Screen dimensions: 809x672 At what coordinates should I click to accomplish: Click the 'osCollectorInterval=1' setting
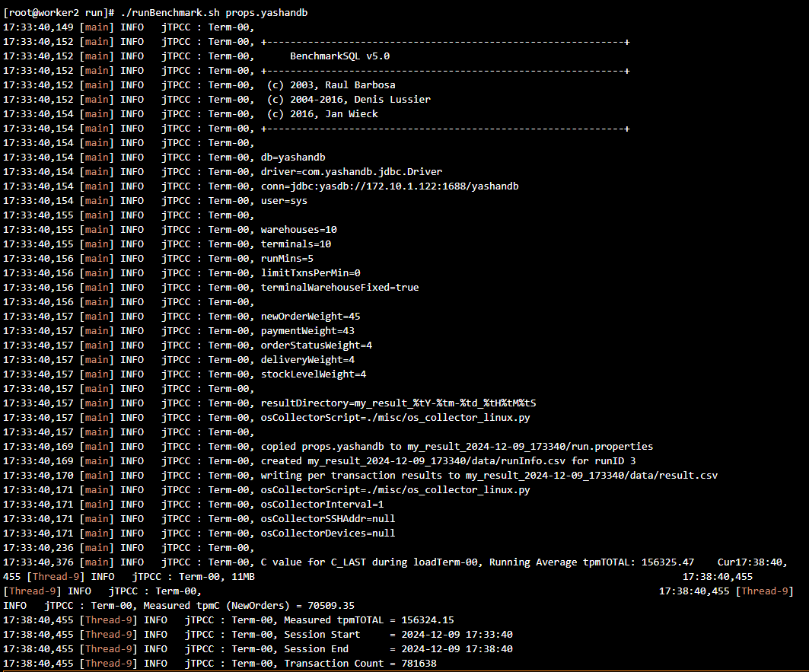click(x=322, y=504)
